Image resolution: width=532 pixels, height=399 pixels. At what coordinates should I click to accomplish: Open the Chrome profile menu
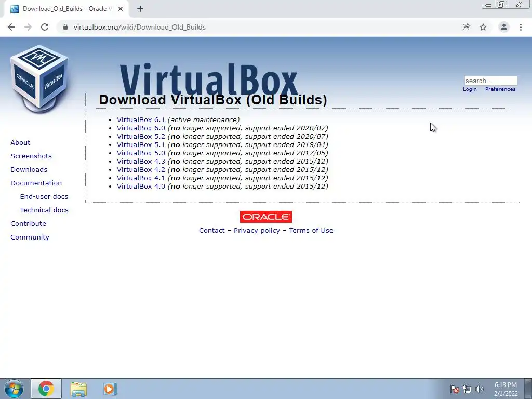(504, 27)
